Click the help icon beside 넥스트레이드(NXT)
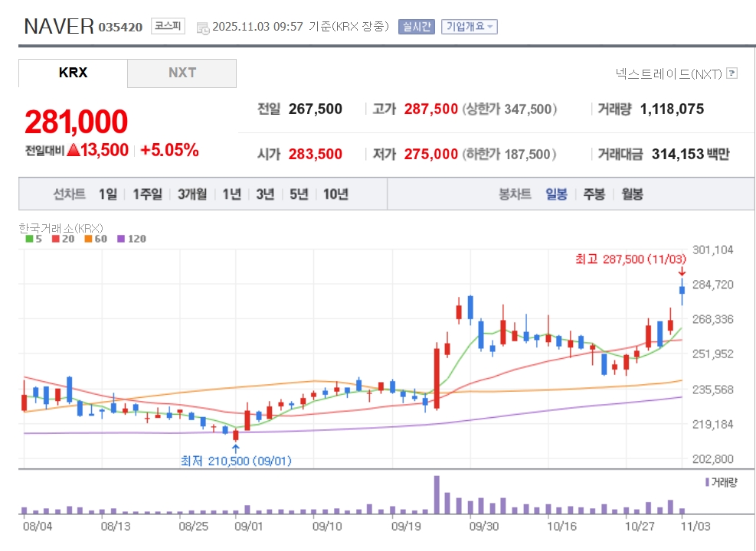This screenshot has width=756, height=551. [x=731, y=73]
